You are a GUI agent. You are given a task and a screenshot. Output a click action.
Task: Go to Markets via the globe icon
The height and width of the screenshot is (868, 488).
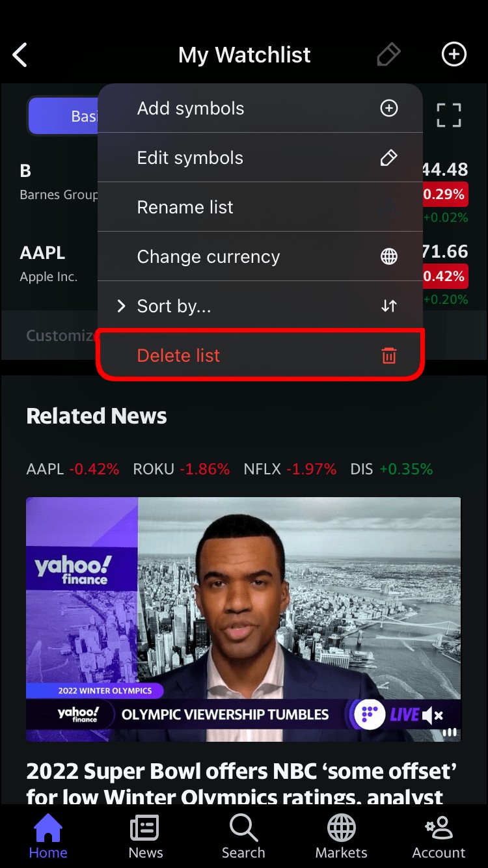[x=342, y=837]
